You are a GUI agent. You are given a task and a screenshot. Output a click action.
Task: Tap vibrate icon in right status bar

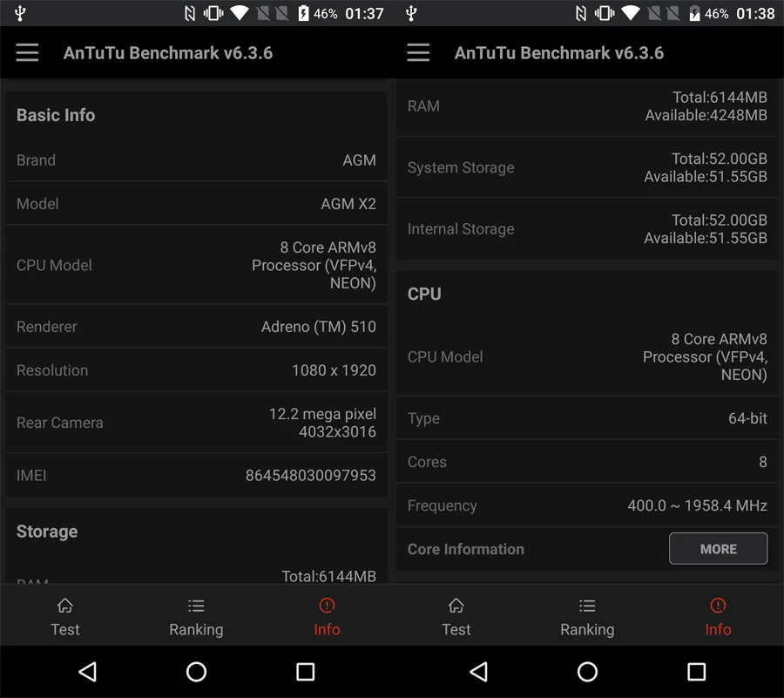coord(605,13)
